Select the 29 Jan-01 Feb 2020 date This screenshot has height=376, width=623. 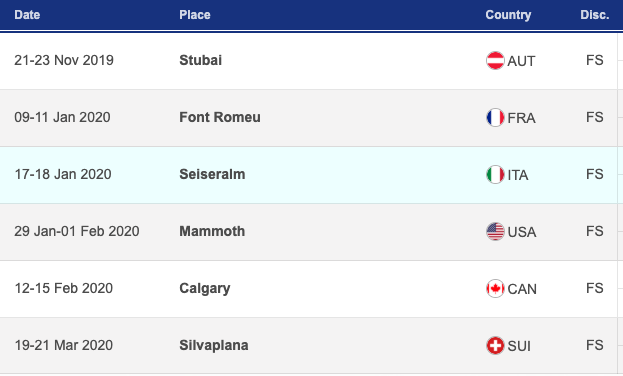coord(77,231)
